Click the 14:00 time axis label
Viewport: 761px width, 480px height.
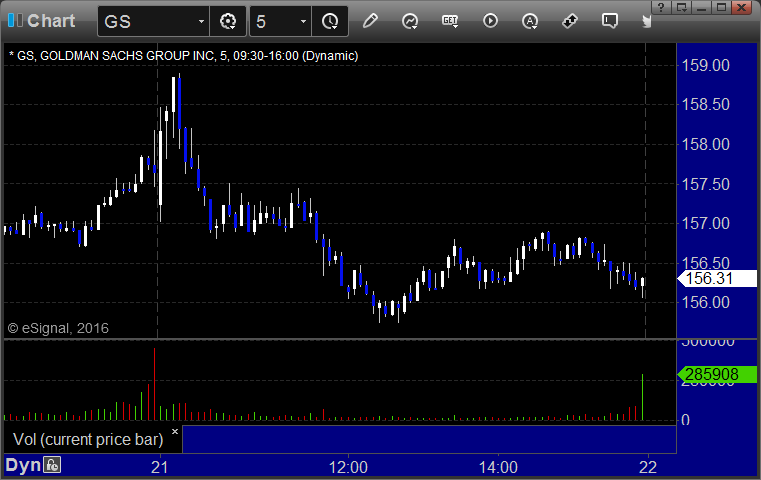tap(498, 467)
